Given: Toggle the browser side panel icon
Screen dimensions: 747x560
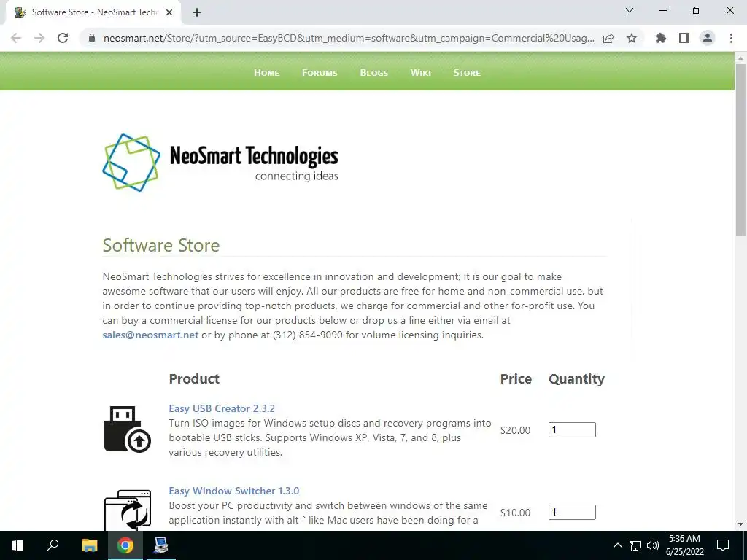Looking at the screenshot, I should 684,38.
